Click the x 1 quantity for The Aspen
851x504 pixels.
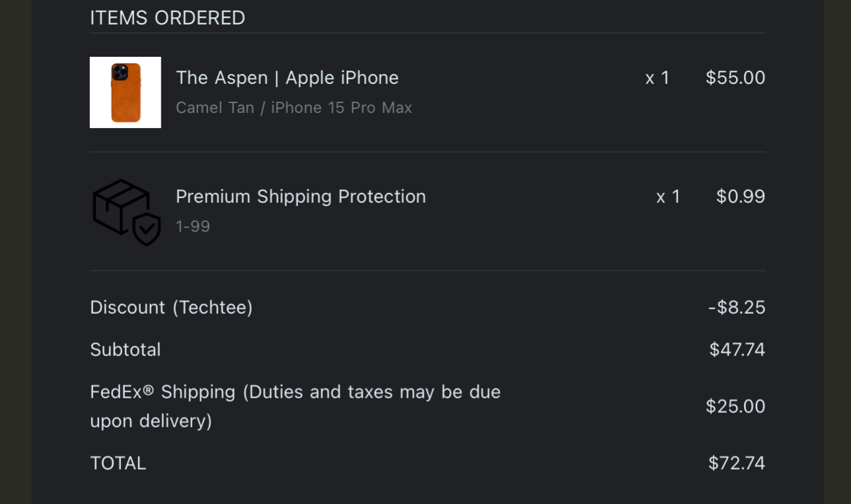[x=657, y=79]
